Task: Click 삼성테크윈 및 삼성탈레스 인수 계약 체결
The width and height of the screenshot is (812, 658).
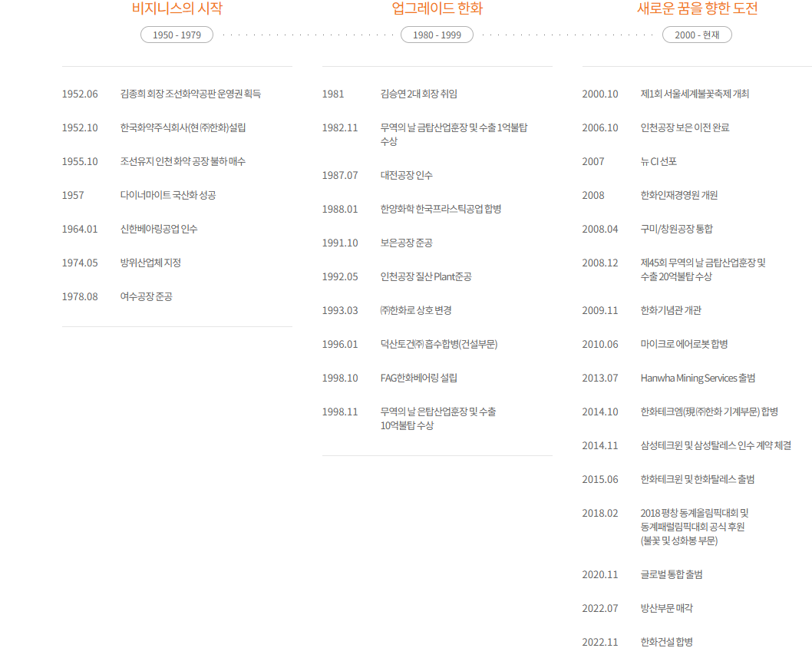Action: (x=715, y=445)
